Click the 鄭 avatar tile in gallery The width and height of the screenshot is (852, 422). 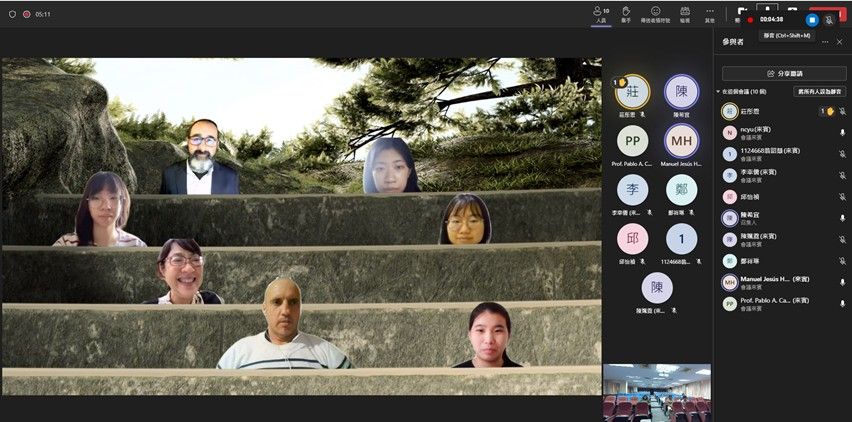[x=681, y=190]
